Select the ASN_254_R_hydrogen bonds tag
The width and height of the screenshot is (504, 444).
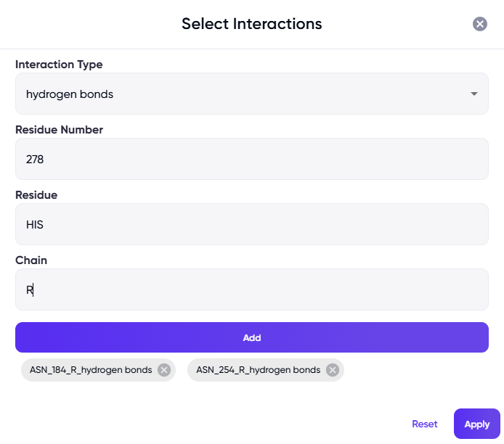(x=258, y=370)
